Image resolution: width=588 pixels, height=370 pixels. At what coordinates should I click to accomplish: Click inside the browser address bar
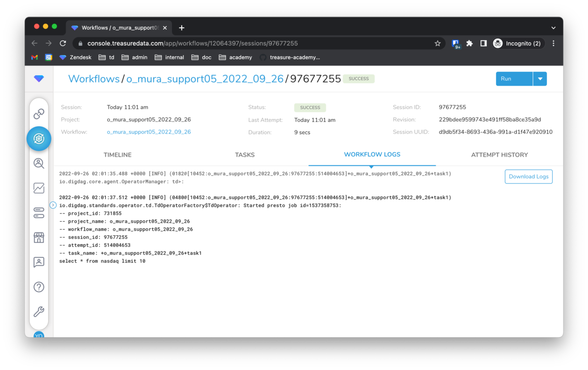click(245, 43)
